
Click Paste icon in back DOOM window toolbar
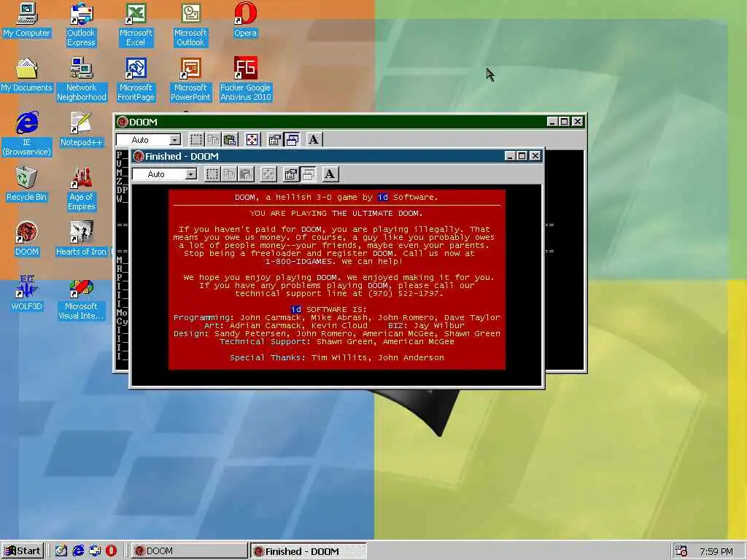(230, 139)
